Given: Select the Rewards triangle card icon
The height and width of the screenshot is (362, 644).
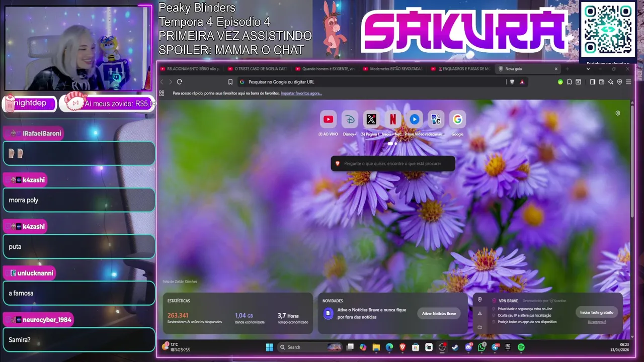Looking at the screenshot, I should click(480, 313).
